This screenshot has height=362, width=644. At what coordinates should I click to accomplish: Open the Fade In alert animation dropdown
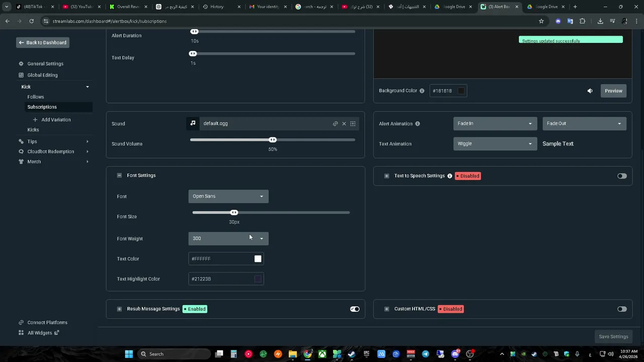(x=495, y=124)
